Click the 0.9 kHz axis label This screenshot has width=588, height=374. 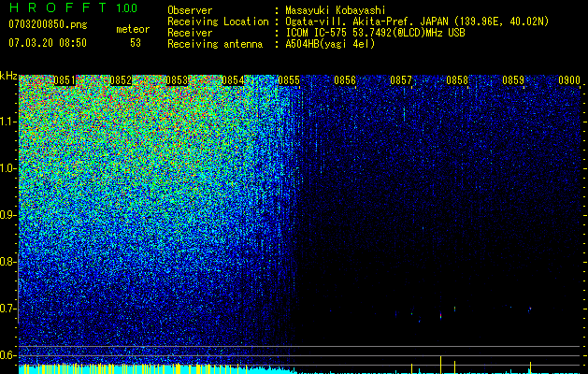tap(8, 215)
